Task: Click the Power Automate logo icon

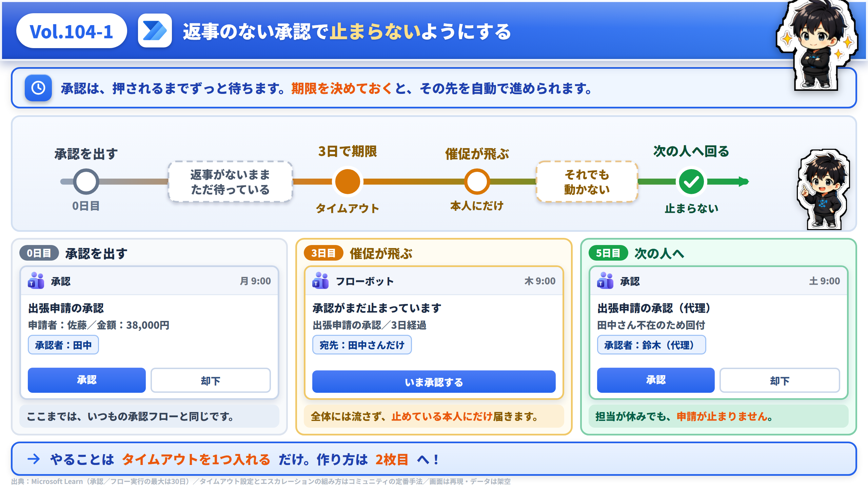Action: click(155, 30)
